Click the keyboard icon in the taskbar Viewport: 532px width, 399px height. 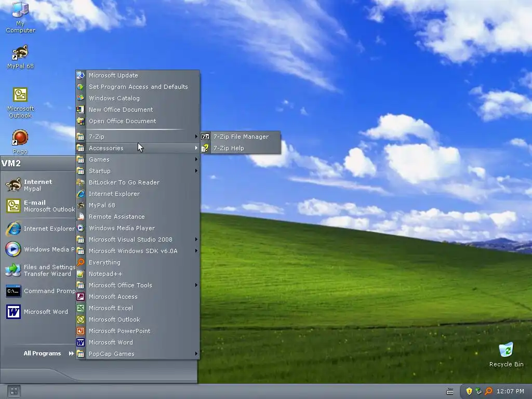[450, 392]
